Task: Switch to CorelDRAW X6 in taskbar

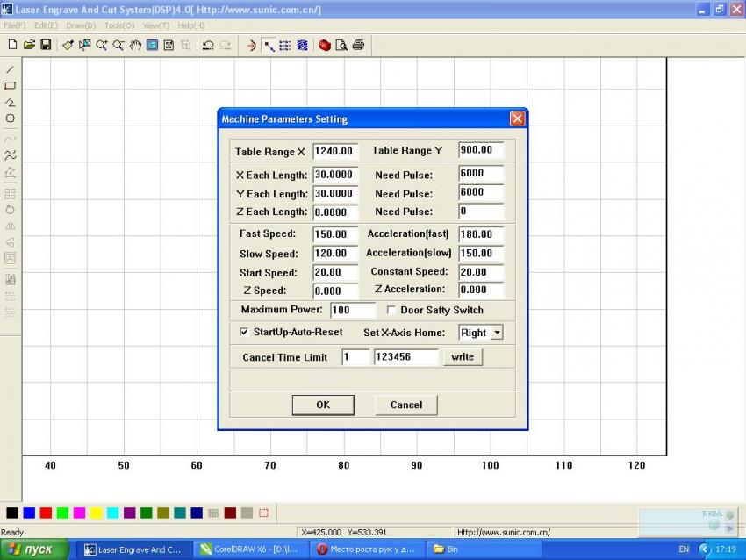Action: pos(249,549)
